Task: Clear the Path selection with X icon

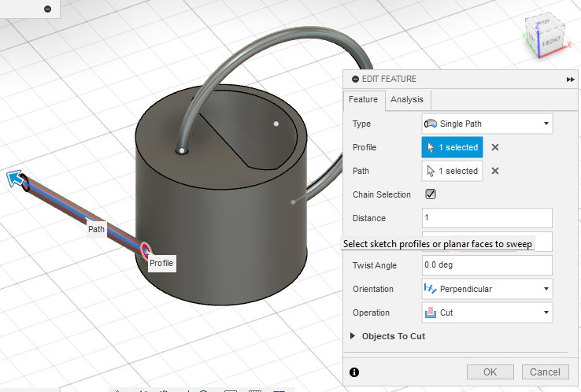Action: [495, 171]
